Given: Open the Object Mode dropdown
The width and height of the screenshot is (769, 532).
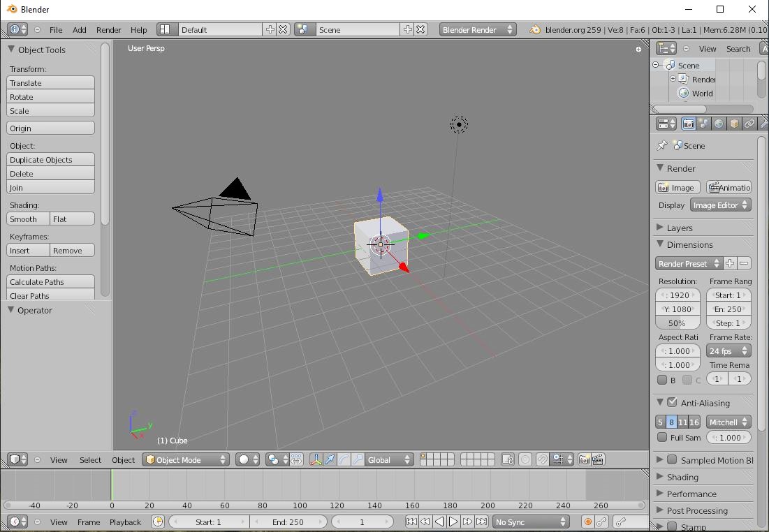Looking at the screenshot, I should point(186,459).
